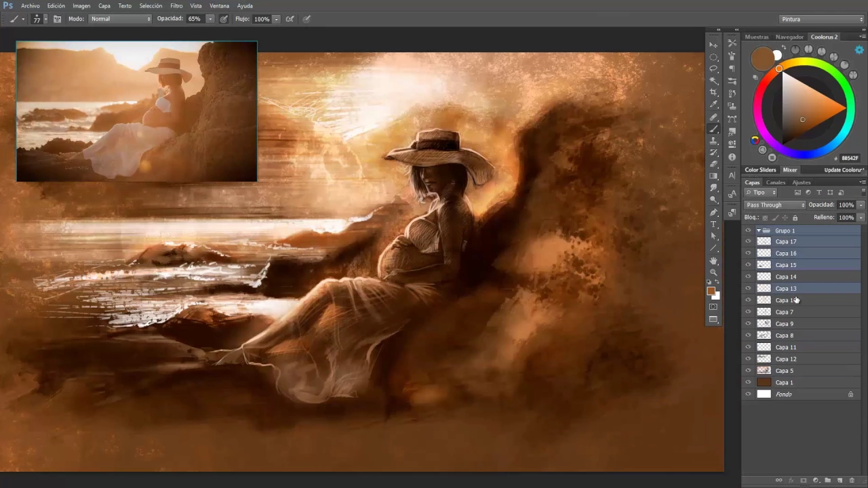Switch to the Ajustes tab
This screenshot has height=488, width=868.
click(x=801, y=182)
